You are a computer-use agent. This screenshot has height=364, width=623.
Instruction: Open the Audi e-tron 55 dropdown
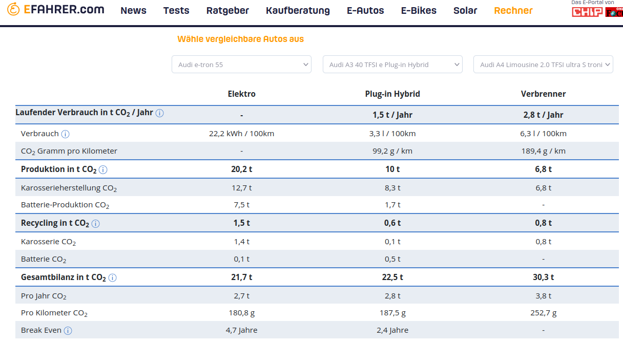coord(241,65)
